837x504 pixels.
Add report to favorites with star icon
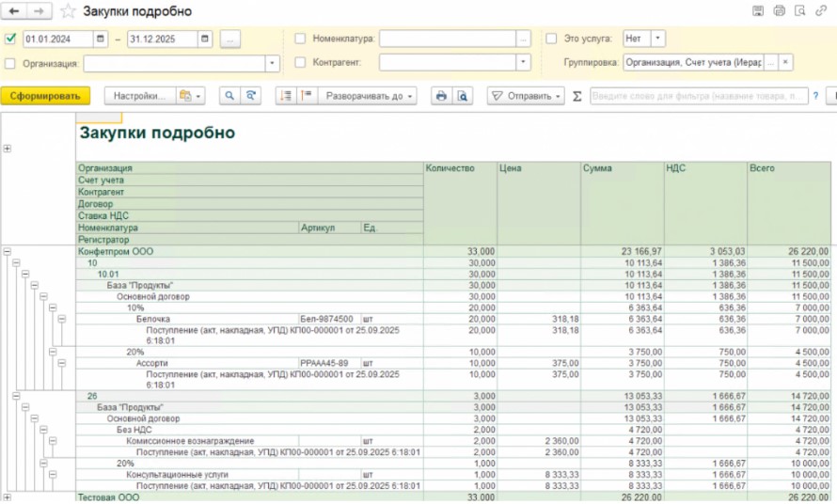[x=68, y=11]
